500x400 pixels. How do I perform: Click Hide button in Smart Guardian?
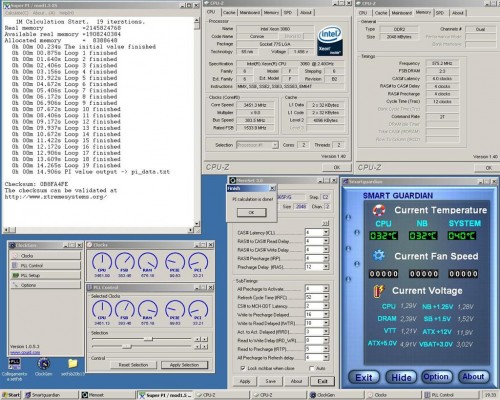[401, 377]
